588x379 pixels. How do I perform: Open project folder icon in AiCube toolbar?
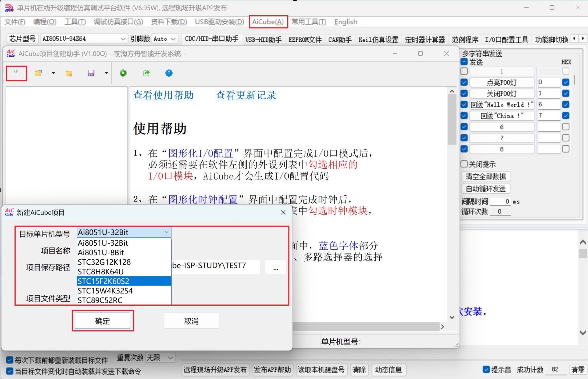[x=38, y=73]
